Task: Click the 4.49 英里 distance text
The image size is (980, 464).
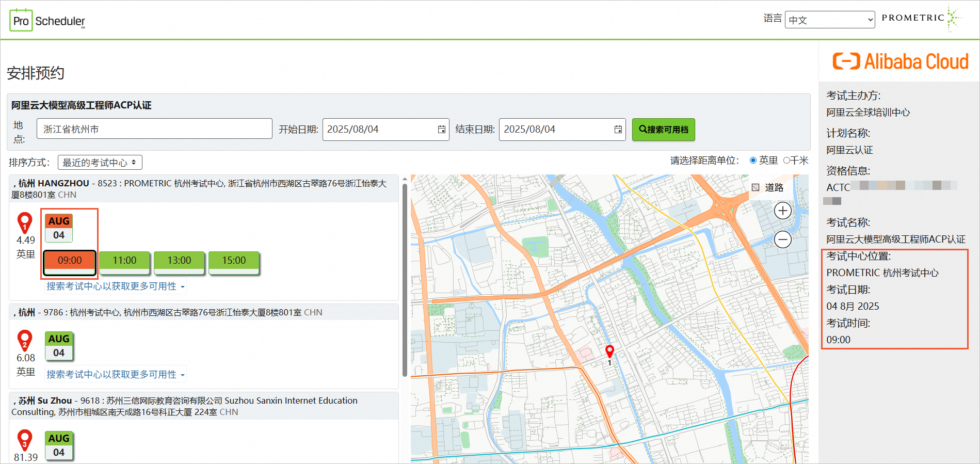Action: (26, 247)
